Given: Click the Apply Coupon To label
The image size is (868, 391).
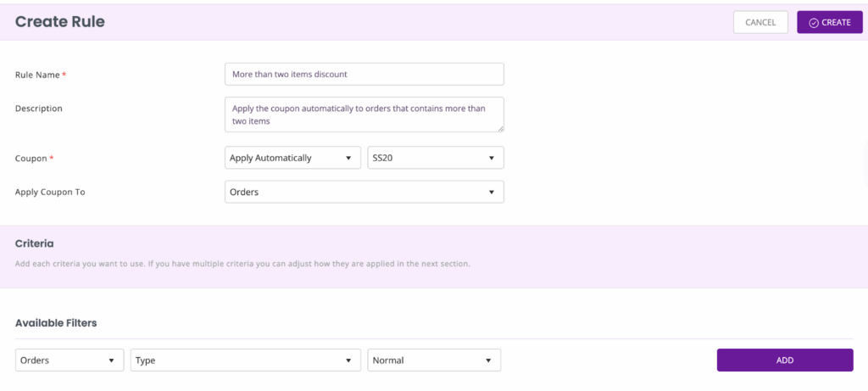Looking at the screenshot, I should click(x=50, y=193).
